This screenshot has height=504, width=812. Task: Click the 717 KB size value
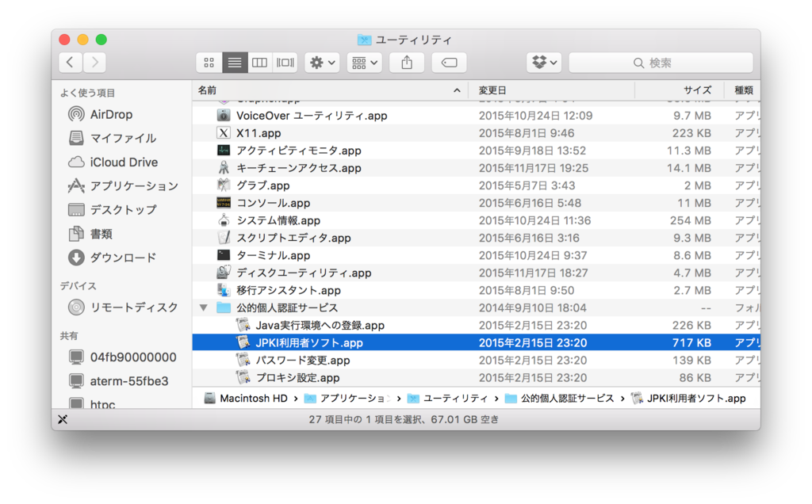coord(691,342)
